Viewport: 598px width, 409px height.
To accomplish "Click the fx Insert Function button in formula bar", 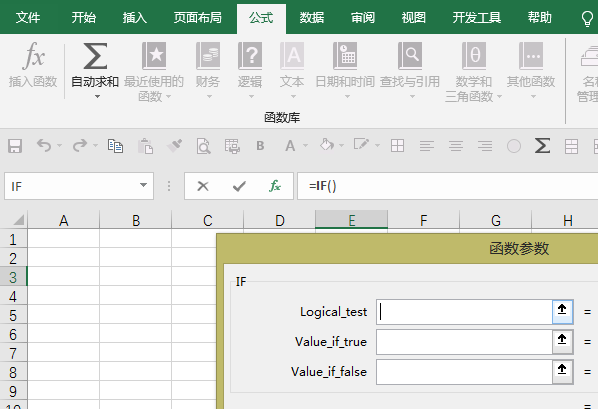I will coord(275,186).
